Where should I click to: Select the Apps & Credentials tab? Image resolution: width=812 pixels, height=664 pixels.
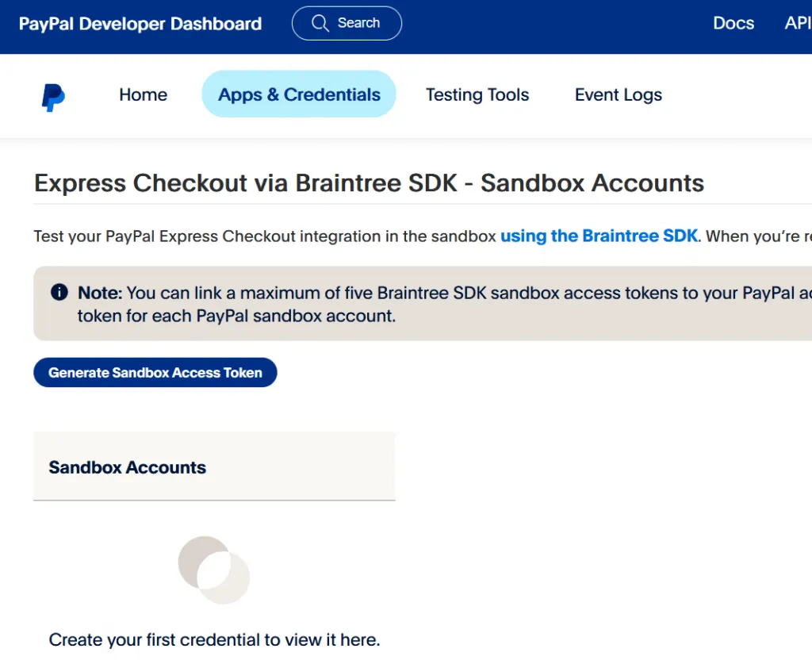(x=299, y=95)
